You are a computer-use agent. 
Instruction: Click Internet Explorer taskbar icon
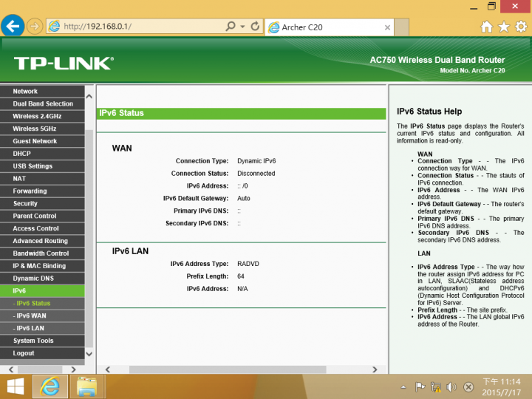(x=50, y=386)
